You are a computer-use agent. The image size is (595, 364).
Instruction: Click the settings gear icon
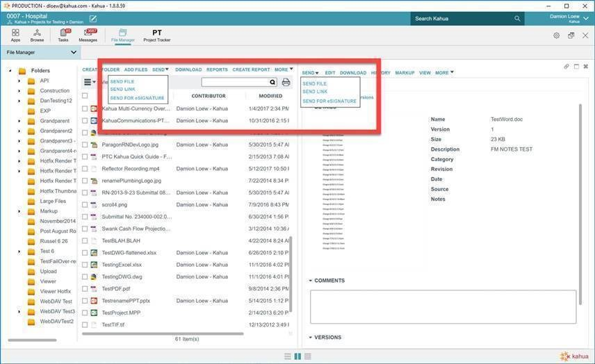[556, 35]
